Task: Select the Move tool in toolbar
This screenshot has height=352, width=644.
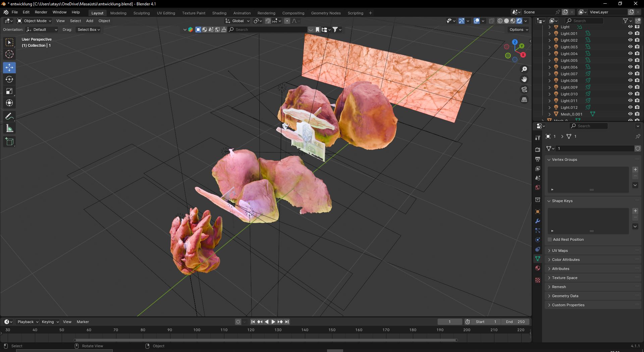Action: (x=9, y=68)
